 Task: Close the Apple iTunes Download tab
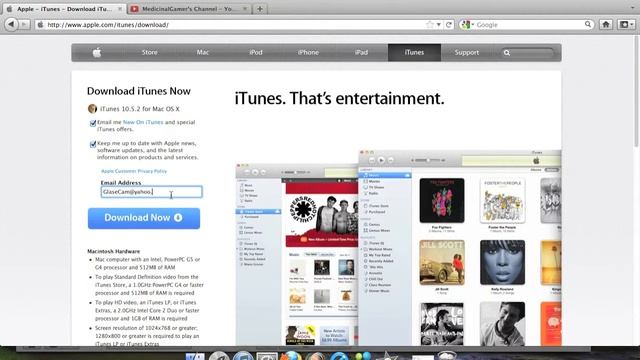[120, 9]
